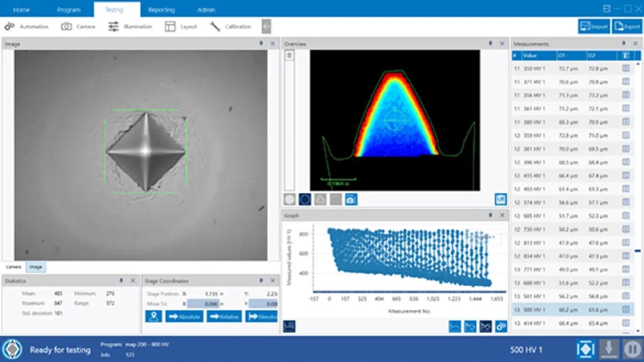Collapse the toolbar with the back arrow
The width and height of the screenshot is (644, 362).
tap(266, 27)
